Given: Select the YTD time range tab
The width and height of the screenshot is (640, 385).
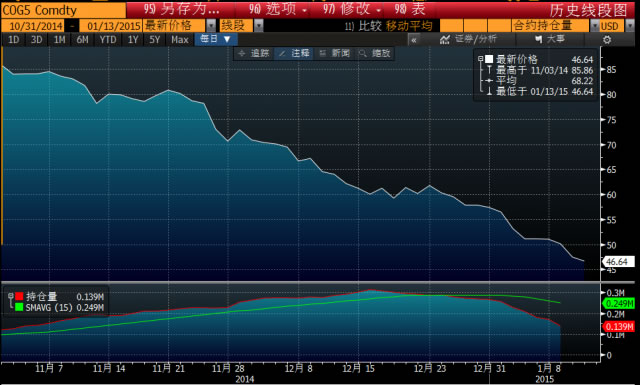Looking at the screenshot, I should 108,40.
